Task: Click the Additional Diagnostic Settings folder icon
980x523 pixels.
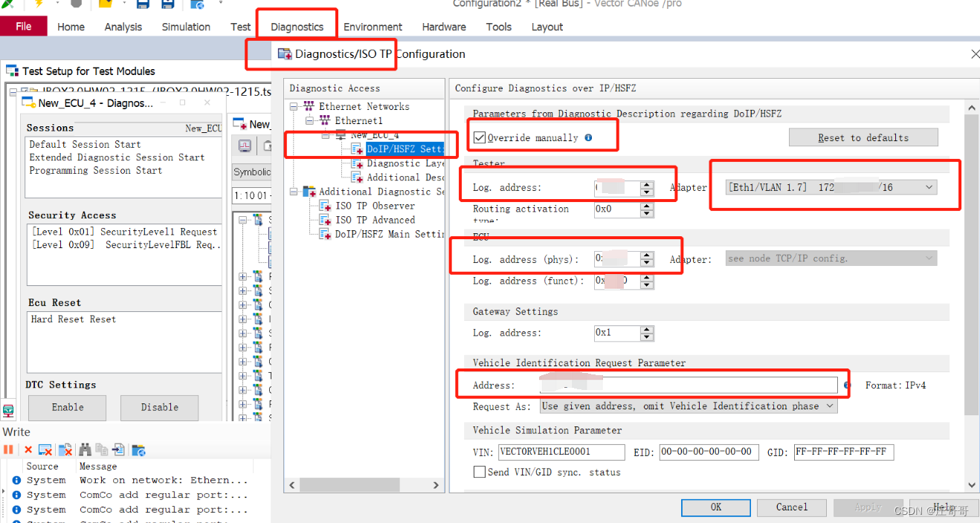Action: point(310,192)
